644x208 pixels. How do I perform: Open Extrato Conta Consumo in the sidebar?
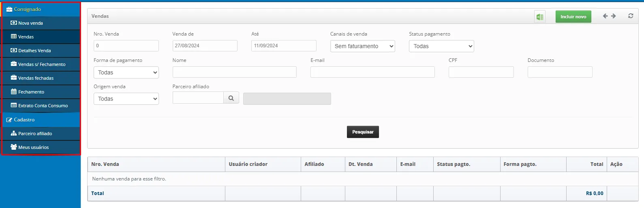[43, 106]
